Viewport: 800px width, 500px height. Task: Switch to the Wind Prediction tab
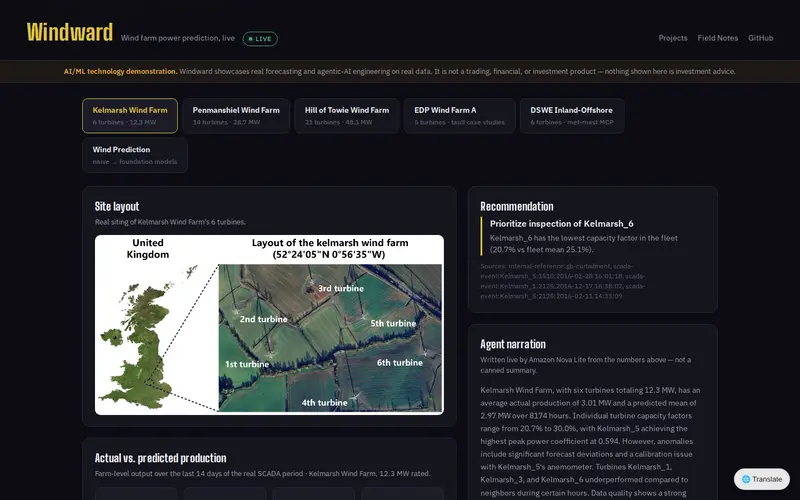pyautogui.click(x=135, y=155)
